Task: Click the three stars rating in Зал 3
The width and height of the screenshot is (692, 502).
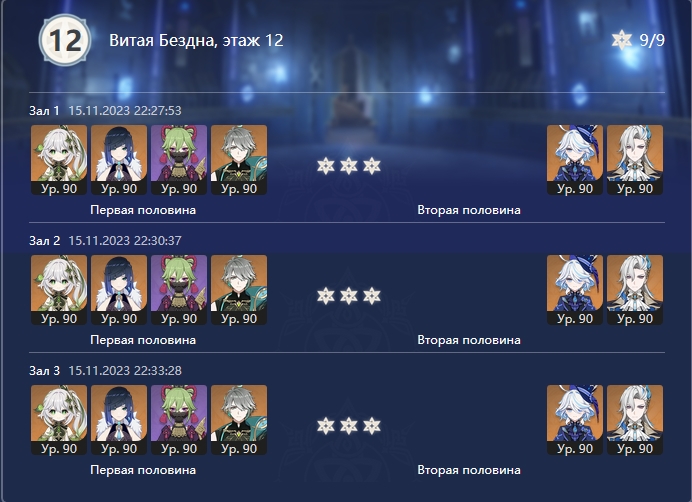Action: point(349,426)
